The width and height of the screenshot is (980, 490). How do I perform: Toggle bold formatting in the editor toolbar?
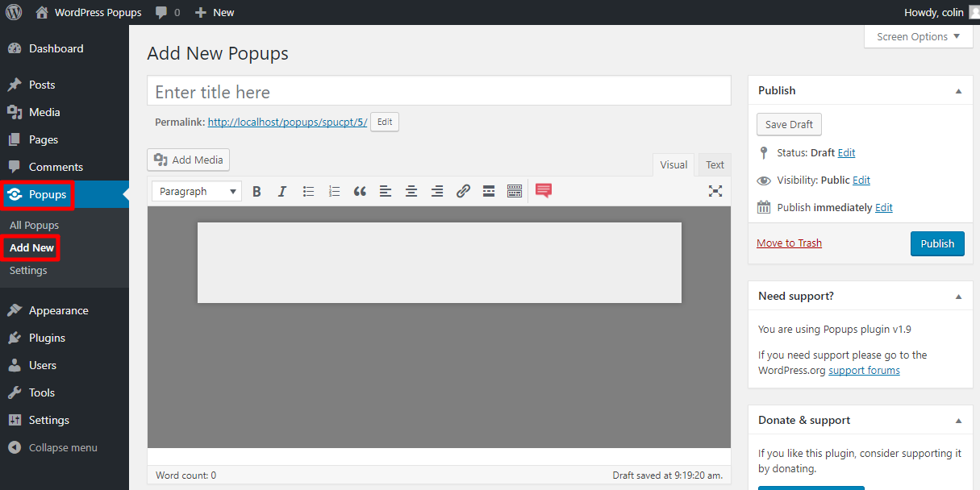tap(256, 191)
